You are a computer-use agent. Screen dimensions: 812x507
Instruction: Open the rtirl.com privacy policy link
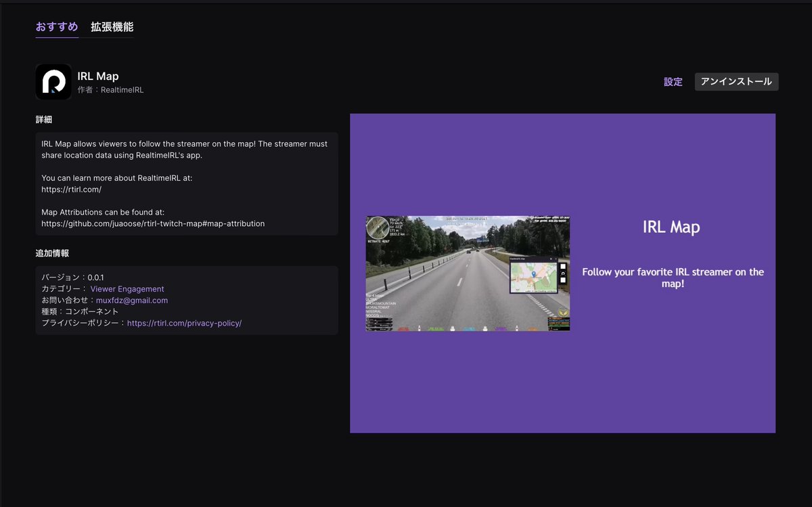[x=184, y=324]
